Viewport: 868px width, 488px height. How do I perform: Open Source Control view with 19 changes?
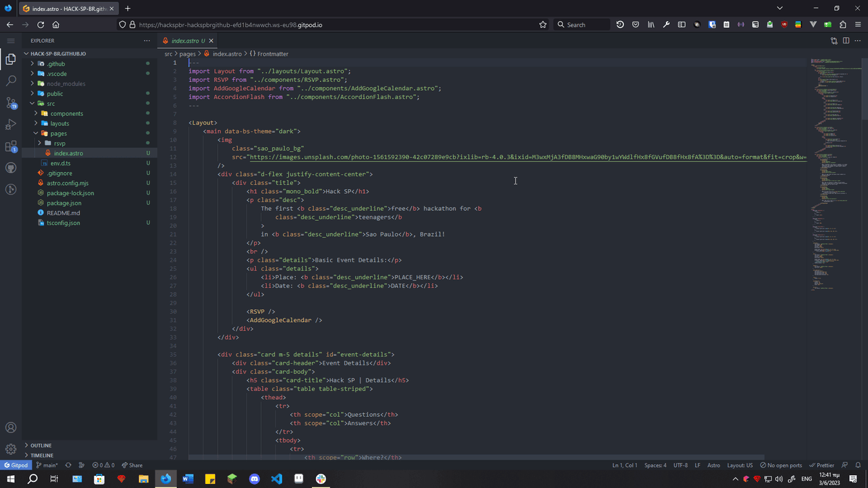click(x=11, y=103)
